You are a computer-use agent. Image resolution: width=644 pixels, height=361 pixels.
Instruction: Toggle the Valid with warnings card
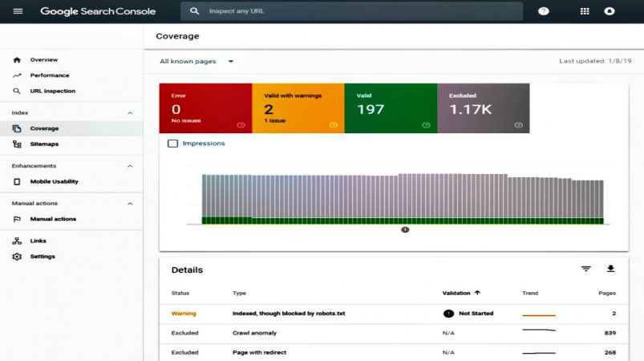click(x=298, y=108)
